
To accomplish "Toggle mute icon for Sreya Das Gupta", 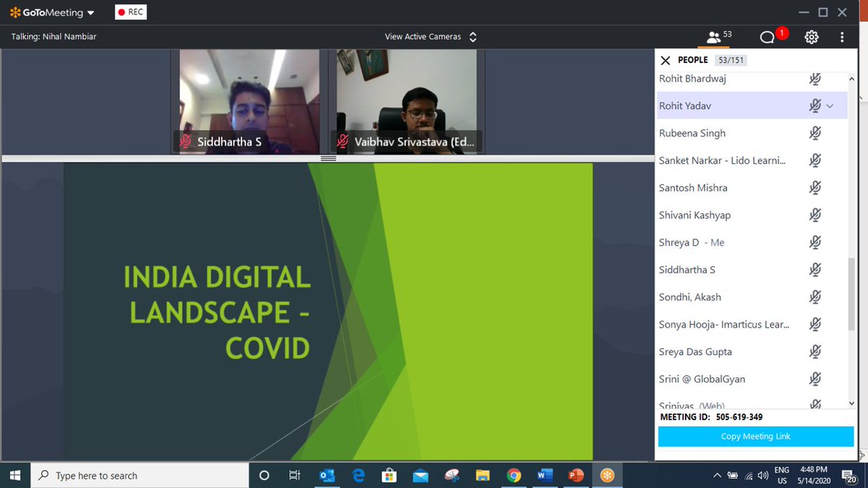I will pyautogui.click(x=815, y=351).
